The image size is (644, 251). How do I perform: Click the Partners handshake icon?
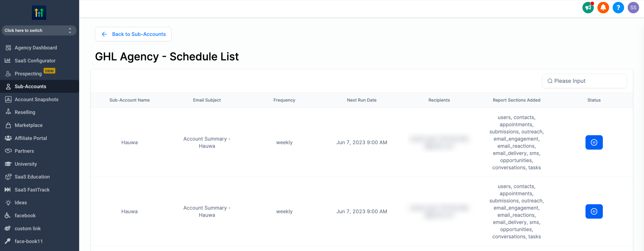pos(8,151)
